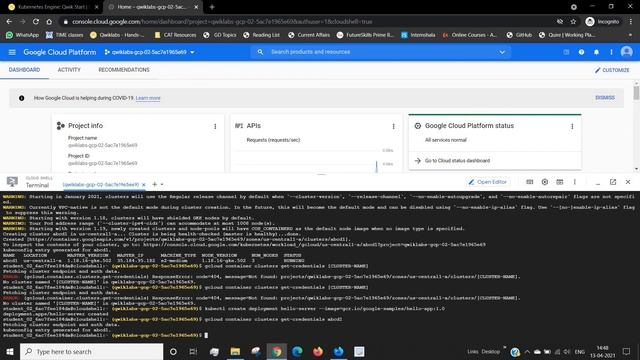640x360 pixels.
Task: Click the Type here to search box
Action: coord(91,351)
